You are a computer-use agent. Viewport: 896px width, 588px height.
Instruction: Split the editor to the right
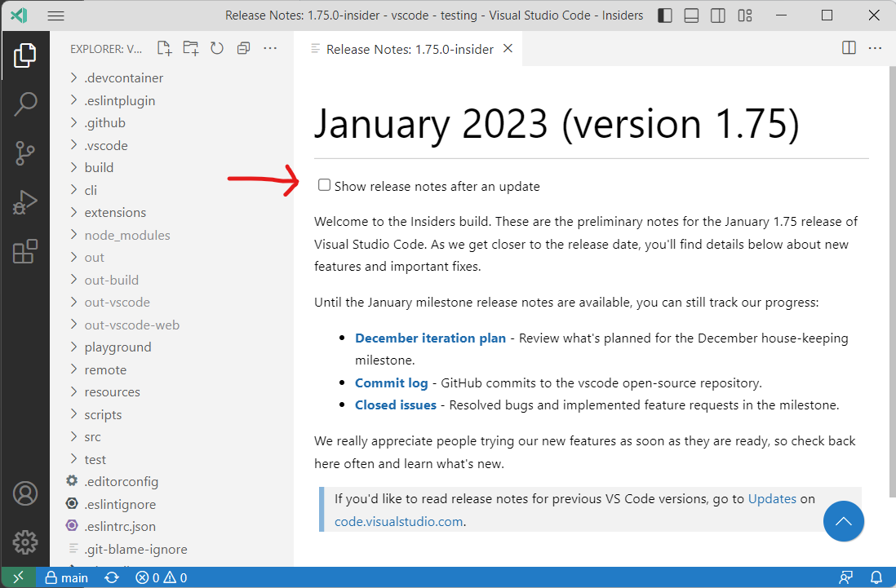point(849,48)
